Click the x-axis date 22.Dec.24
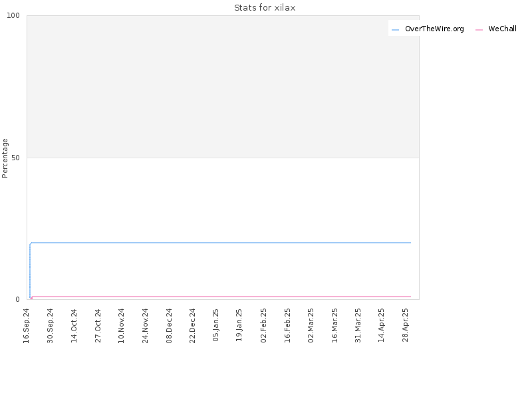The image size is (532, 399). coord(192,326)
